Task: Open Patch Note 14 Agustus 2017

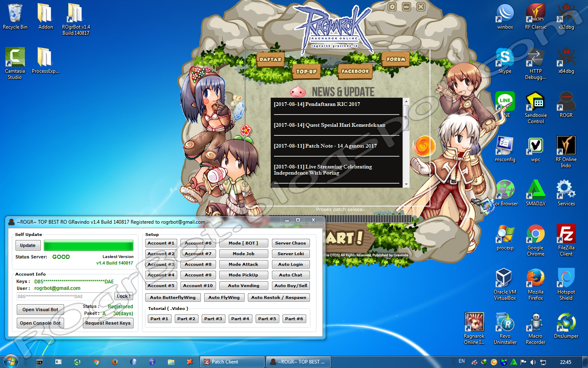Action: pos(325,146)
